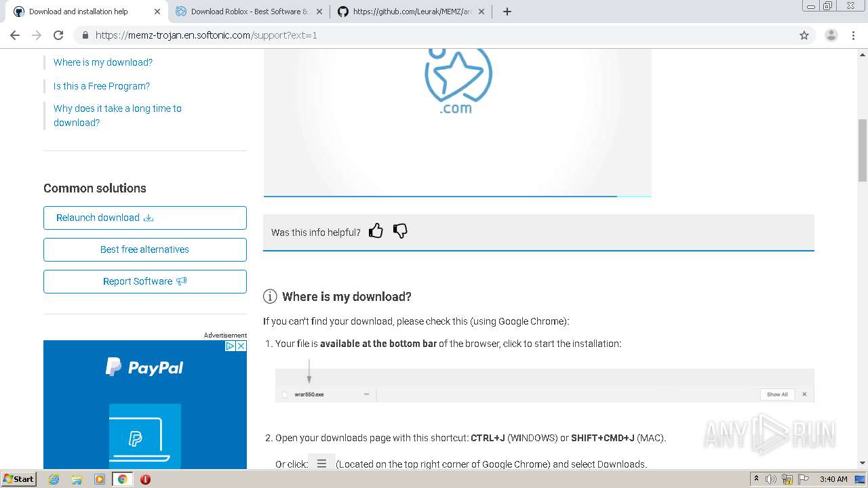
Task: Click the thumbs up helpful icon
Action: [376, 231]
